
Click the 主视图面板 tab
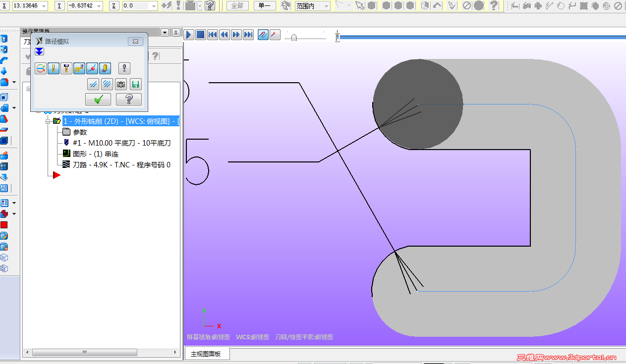click(206, 354)
